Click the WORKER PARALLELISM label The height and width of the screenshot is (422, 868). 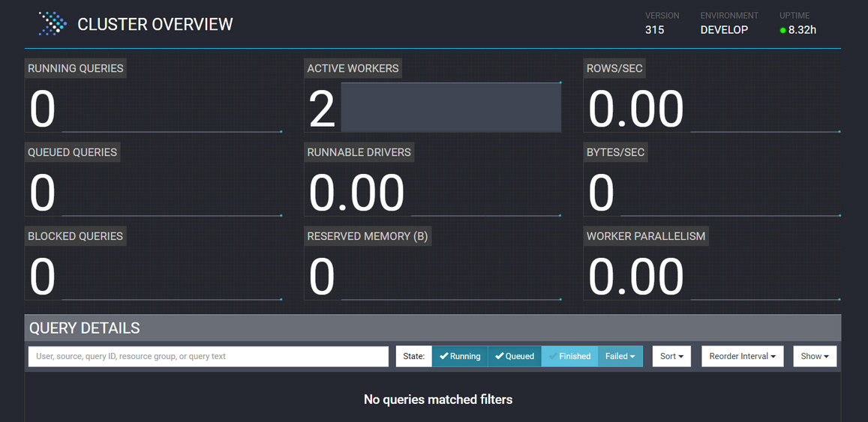pos(646,236)
